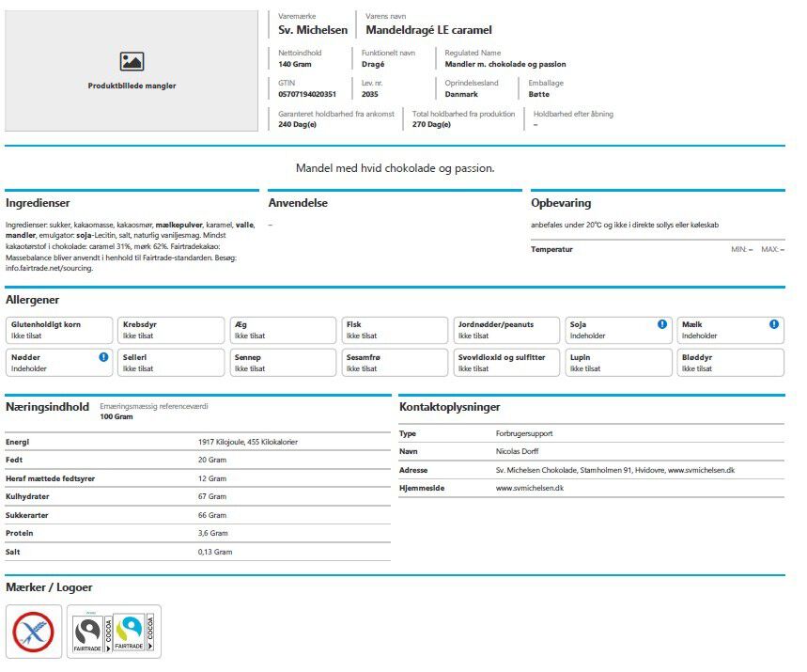Image resolution: width=807 pixels, height=672 pixels.
Task: Select the Glutenholdigt korn allergen box
Action: tap(58, 330)
